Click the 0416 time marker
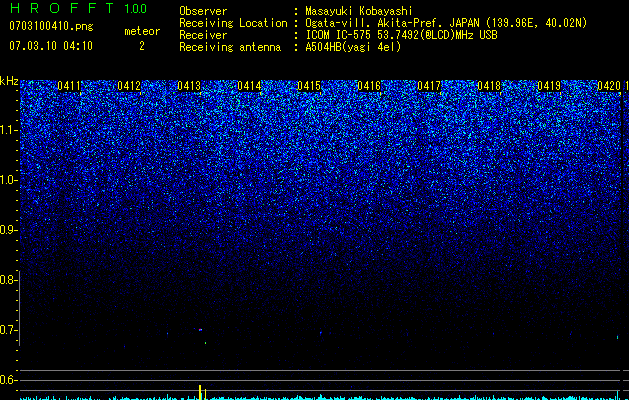Screen dimensions: 629x400 [369, 86]
